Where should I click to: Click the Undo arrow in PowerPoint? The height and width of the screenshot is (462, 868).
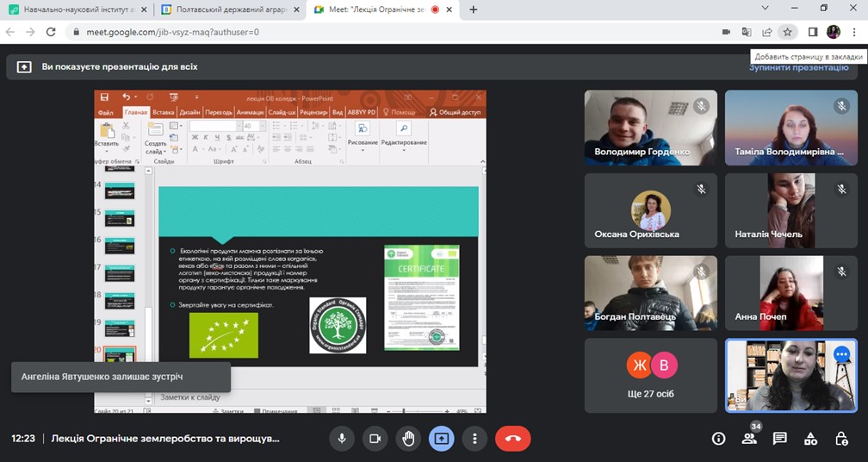point(127,97)
